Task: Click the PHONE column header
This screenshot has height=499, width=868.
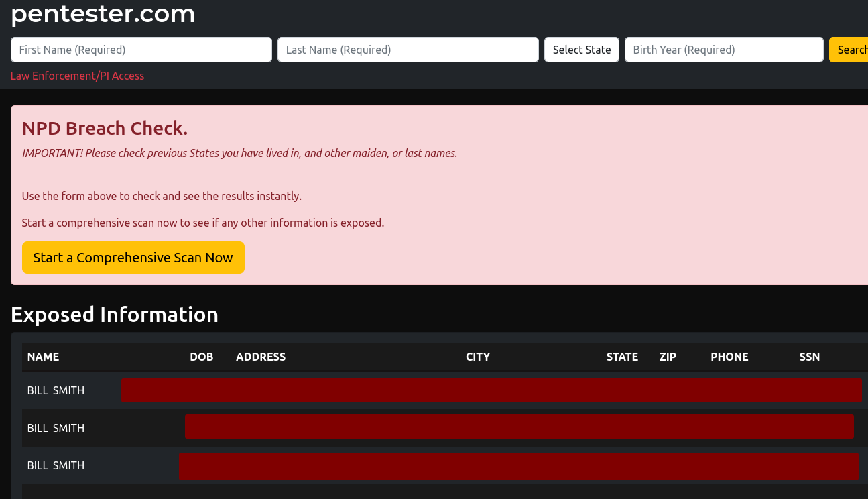Action: pos(729,357)
